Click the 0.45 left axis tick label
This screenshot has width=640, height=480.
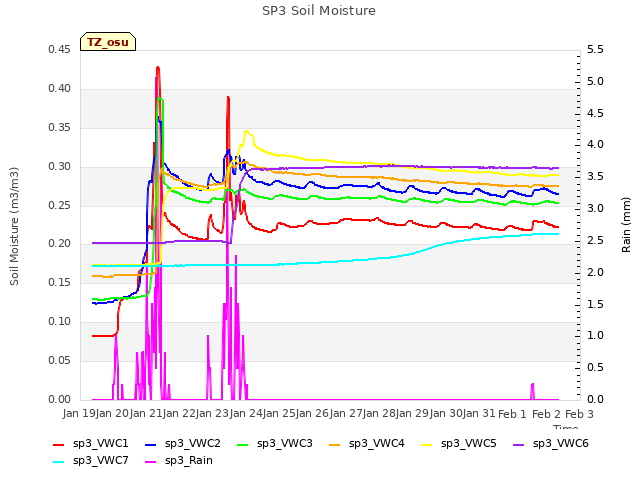point(59,50)
